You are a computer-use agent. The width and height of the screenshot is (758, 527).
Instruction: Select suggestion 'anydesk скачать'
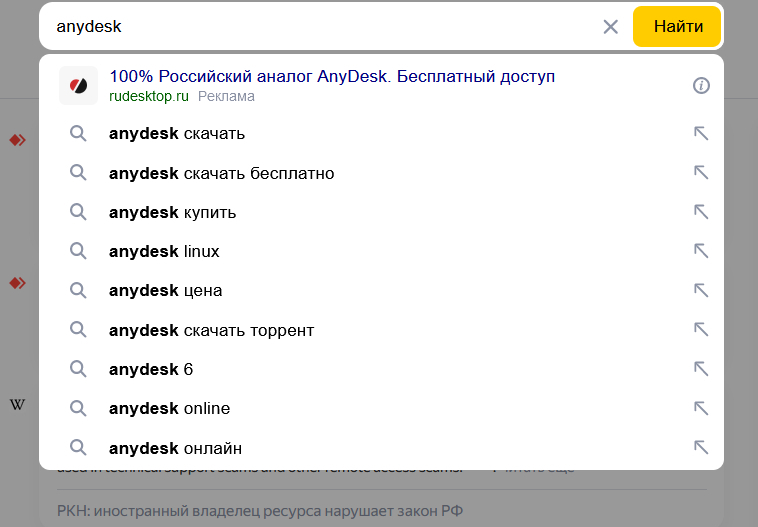click(x=381, y=133)
